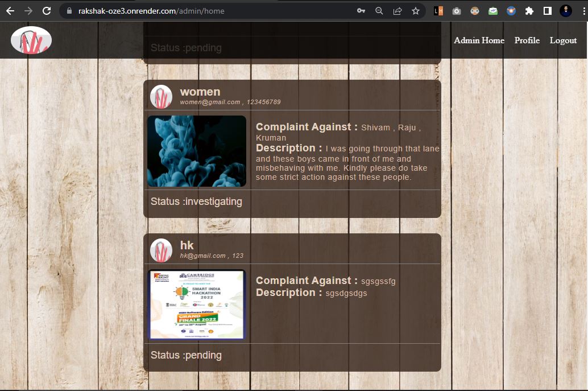Click the orange LH extension icon

pyautogui.click(x=438, y=10)
